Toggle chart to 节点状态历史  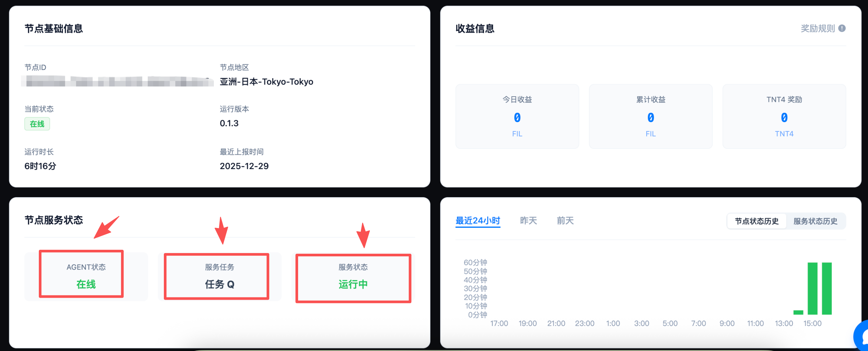[x=756, y=221]
